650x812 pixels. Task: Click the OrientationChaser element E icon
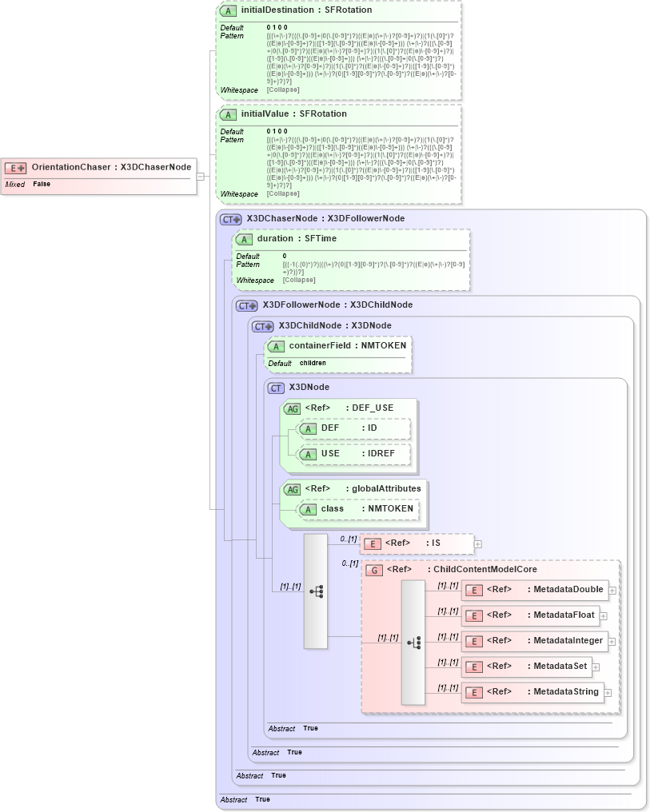(15, 168)
